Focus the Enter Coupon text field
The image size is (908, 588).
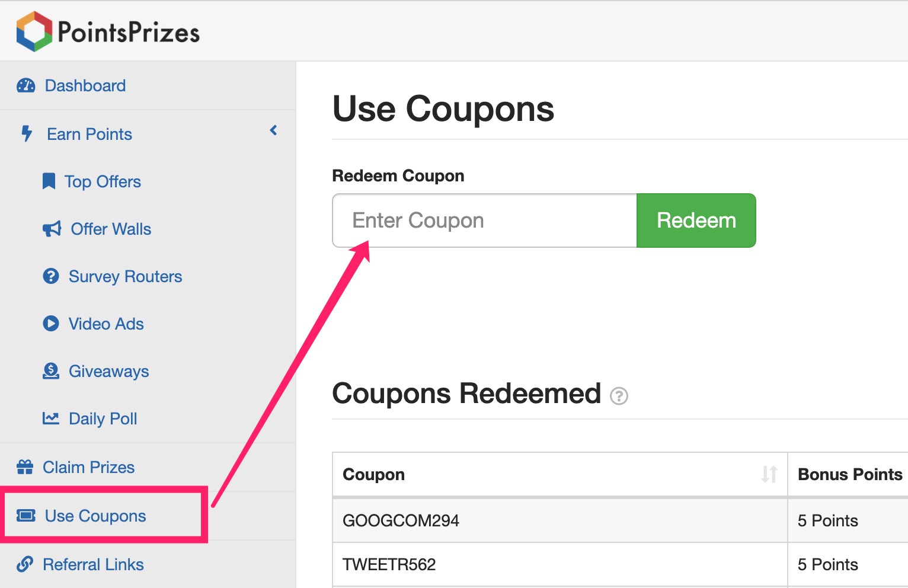point(484,220)
